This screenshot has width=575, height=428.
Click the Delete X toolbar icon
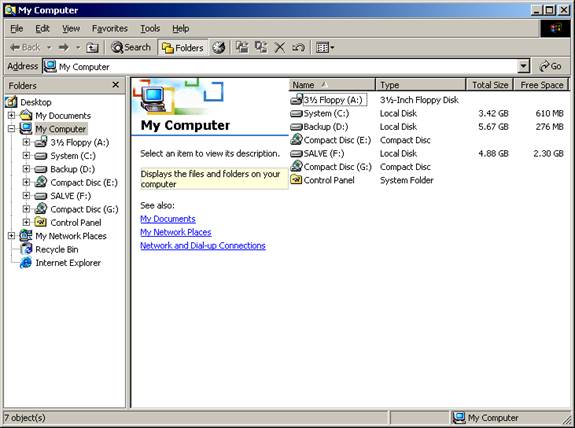point(280,48)
